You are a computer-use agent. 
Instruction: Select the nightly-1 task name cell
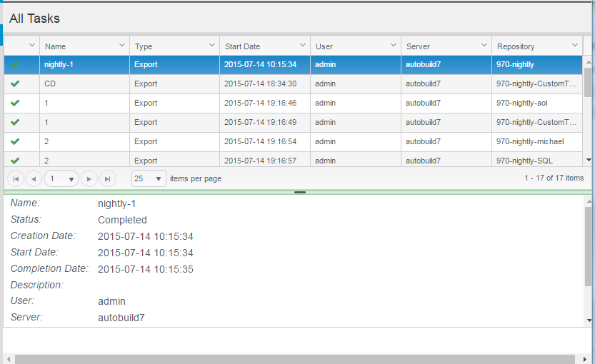[x=84, y=64]
